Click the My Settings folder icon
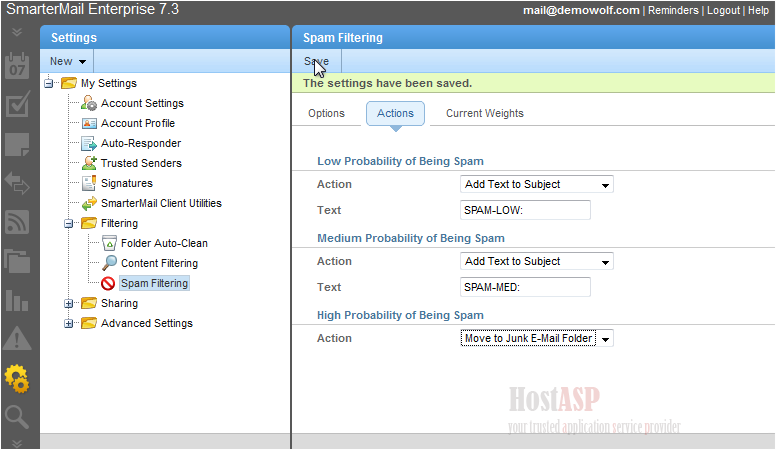 pyautogui.click(x=69, y=83)
